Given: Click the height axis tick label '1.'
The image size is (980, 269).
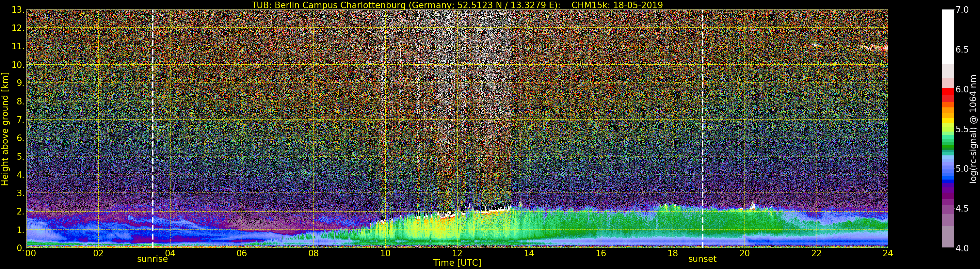Looking at the screenshot, I should click(x=20, y=230).
